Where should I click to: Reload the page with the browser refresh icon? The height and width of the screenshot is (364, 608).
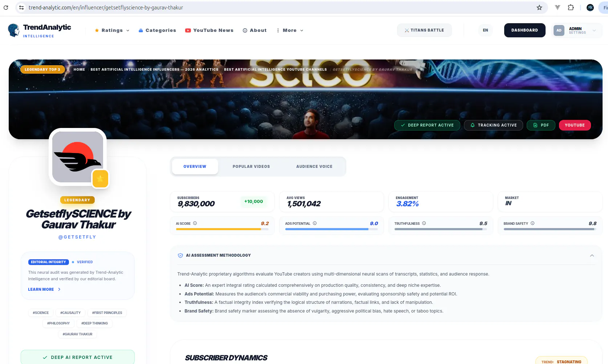coord(6,7)
